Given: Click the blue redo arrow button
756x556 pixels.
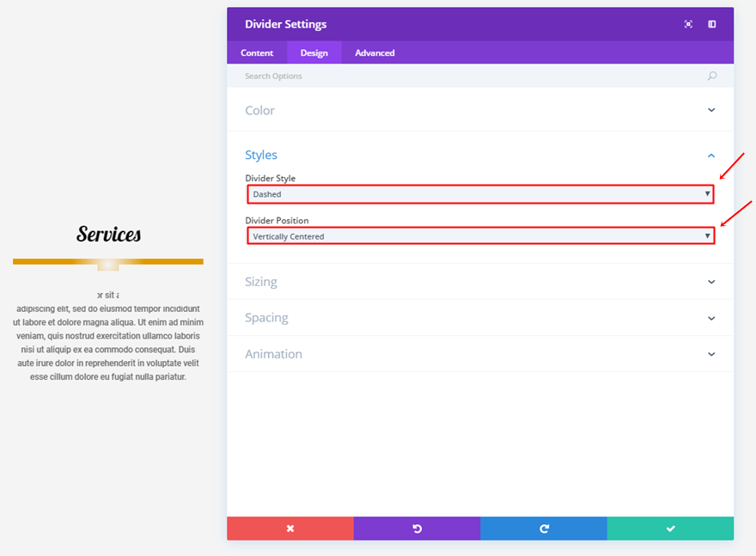Looking at the screenshot, I should coord(544,529).
